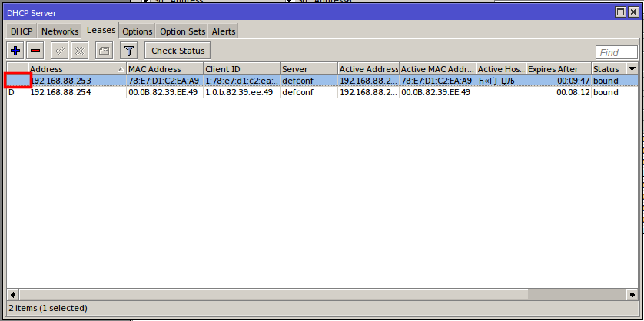Remove selected lease with minus icon
Screen dimensions: 644x321
click(x=35, y=51)
